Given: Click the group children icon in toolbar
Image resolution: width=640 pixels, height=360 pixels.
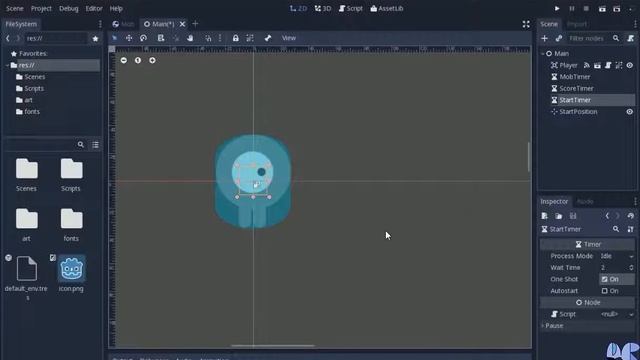Looking at the screenshot, I should pos(250,38).
